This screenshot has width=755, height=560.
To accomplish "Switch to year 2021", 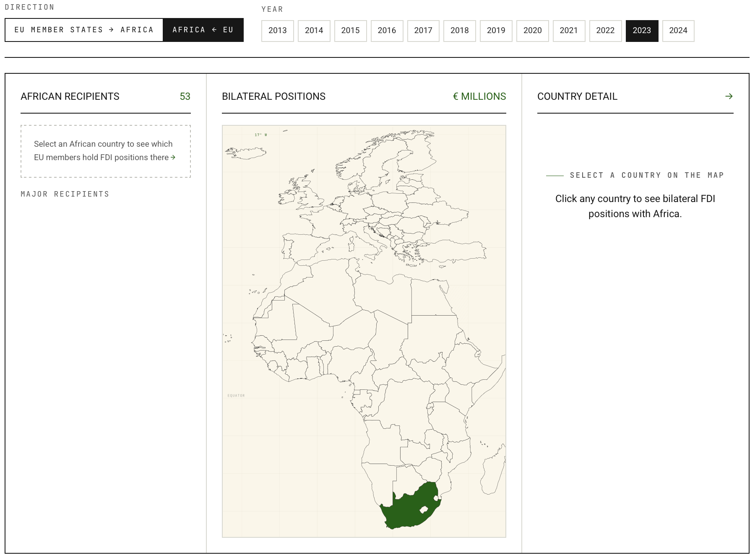I will coord(569,31).
